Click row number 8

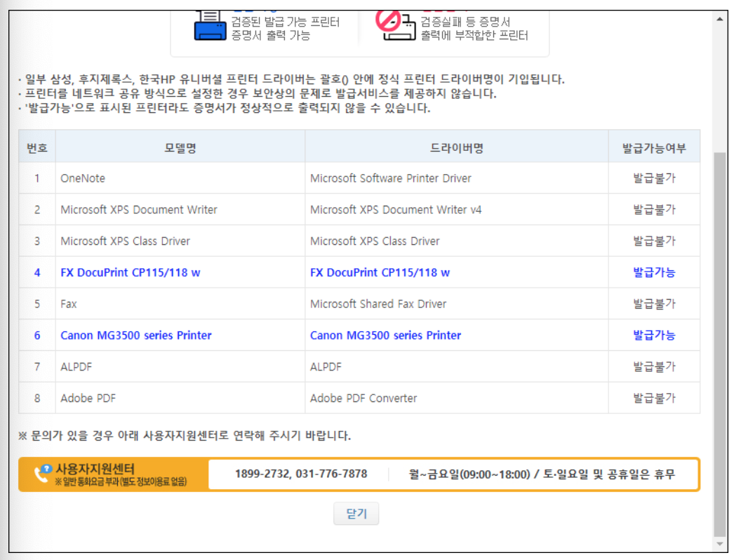click(x=37, y=398)
